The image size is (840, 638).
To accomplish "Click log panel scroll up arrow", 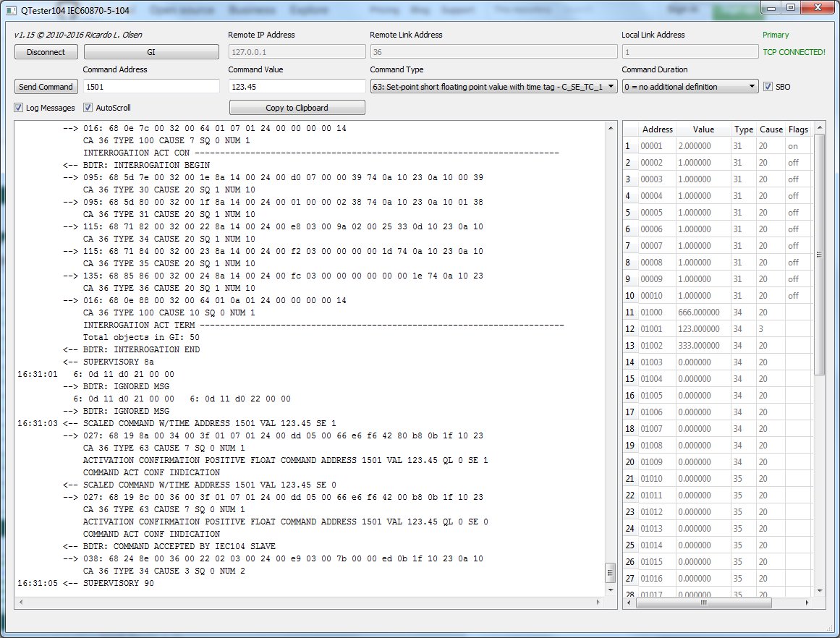I will pos(610,128).
